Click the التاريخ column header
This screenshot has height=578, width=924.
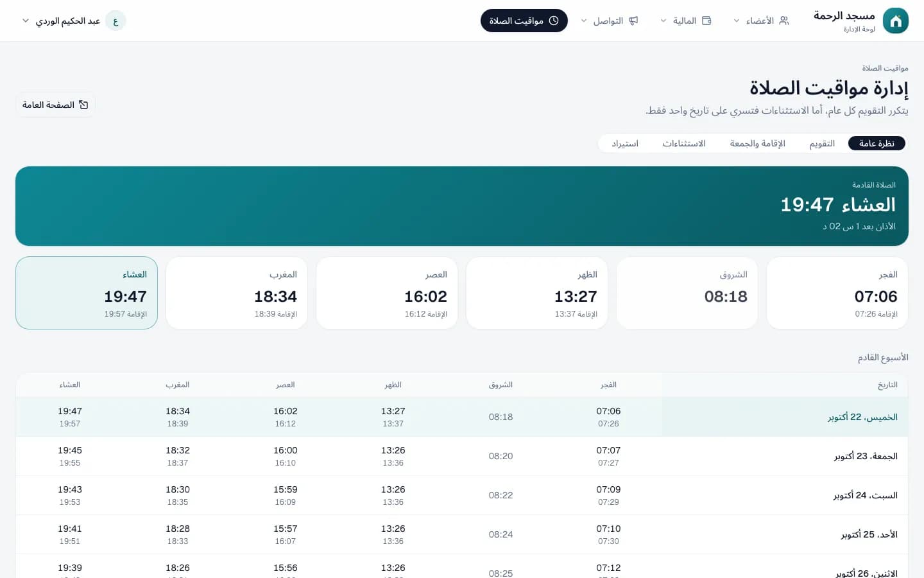point(887,385)
